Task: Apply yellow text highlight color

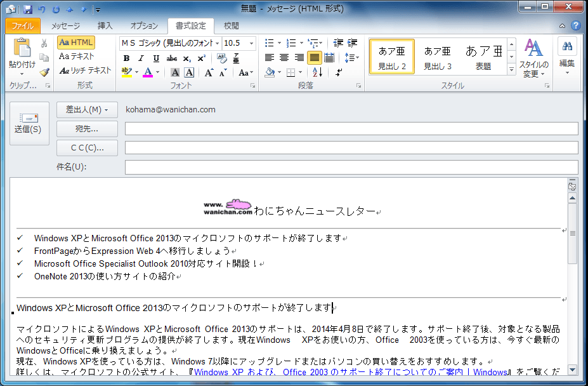Action: point(127,72)
